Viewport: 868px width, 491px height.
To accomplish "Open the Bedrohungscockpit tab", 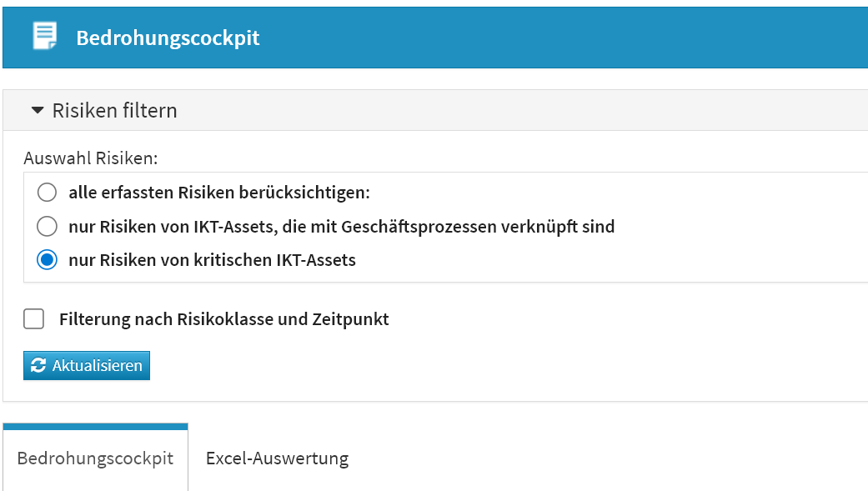I will pos(95,458).
